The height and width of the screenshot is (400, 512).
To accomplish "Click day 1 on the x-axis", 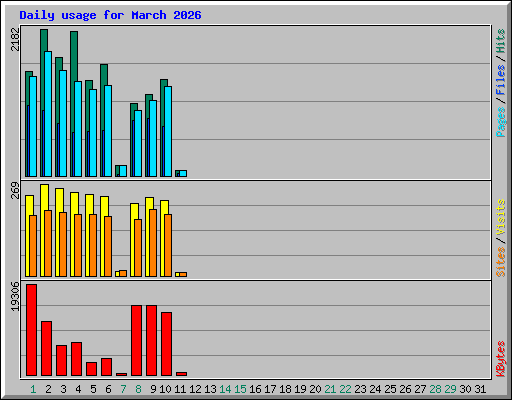I will pos(33,389).
